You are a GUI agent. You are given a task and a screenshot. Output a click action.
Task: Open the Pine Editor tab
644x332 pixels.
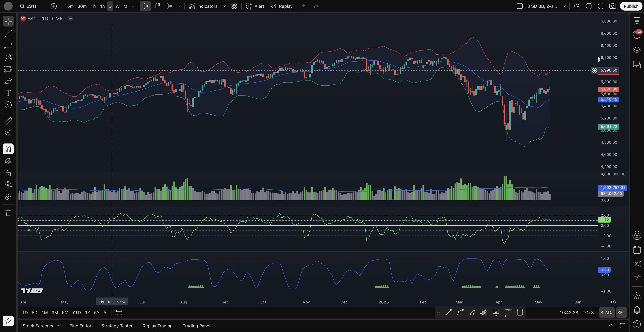tap(80, 326)
